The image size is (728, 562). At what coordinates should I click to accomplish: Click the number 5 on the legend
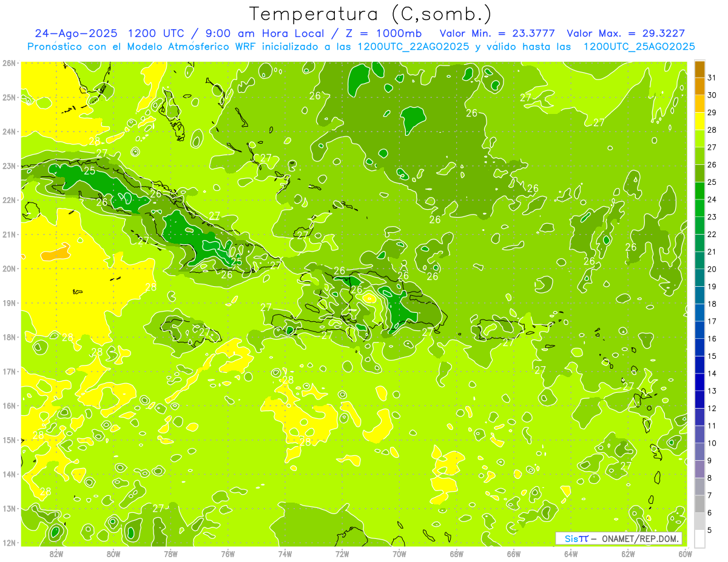click(710, 530)
